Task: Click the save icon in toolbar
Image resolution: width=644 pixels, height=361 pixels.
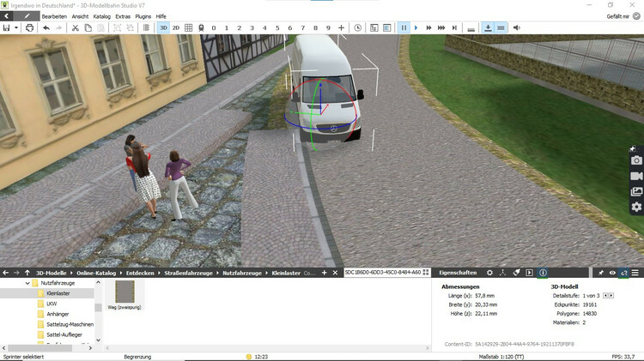Action: click(x=6, y=27)
